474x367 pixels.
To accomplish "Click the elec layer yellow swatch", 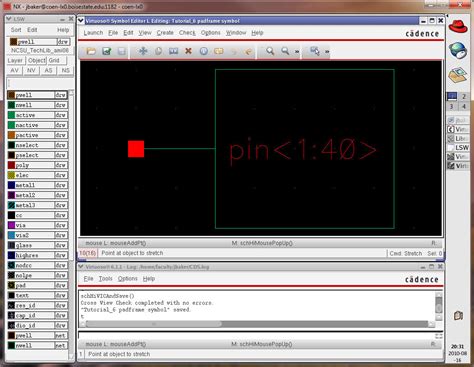I will (x=11, y=175).
